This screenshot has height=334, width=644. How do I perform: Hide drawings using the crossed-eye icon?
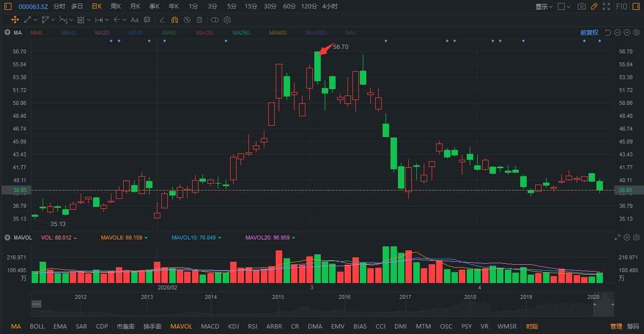tap(187, 20)
